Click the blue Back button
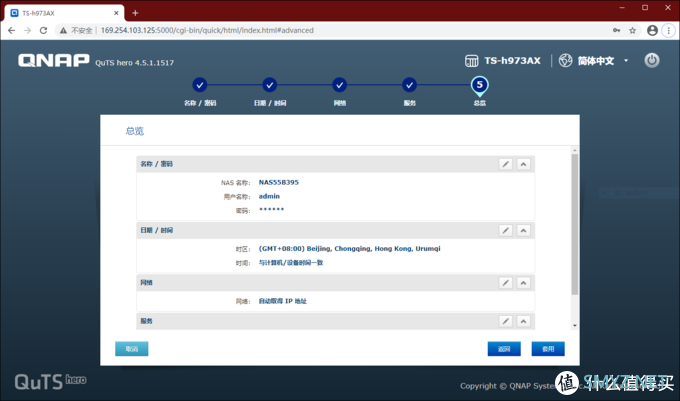 504,349
